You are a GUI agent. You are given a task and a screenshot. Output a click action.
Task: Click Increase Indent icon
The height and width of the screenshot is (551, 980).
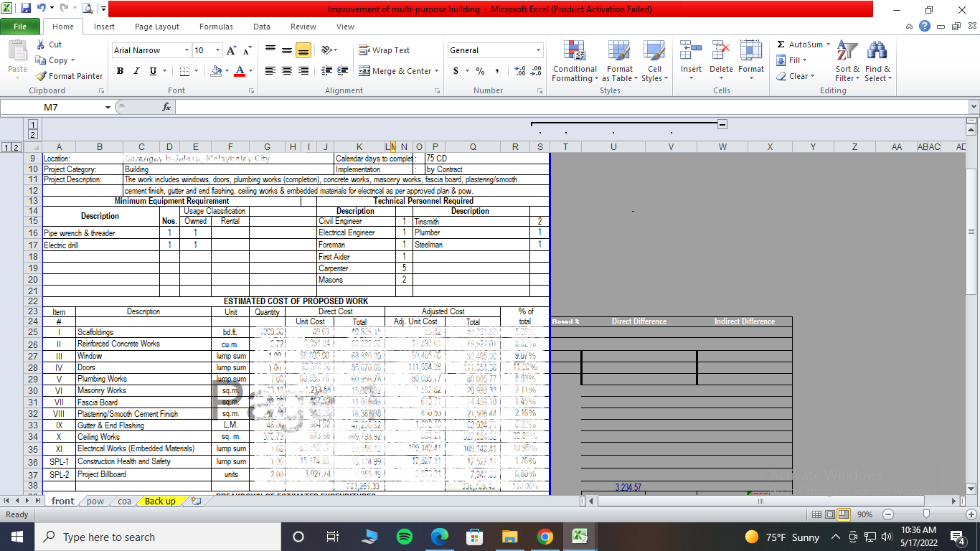coord(342,71)
